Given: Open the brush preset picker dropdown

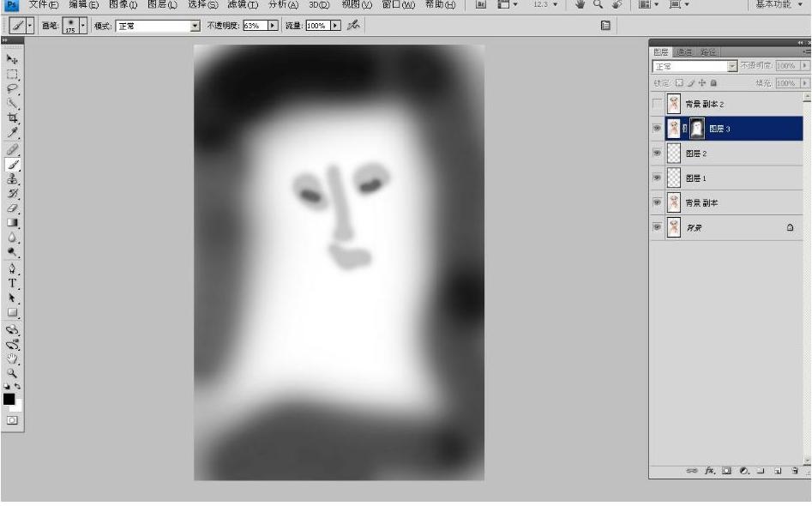Looking at the screenshot, I should pyautogui.click(x=82, y=26).
